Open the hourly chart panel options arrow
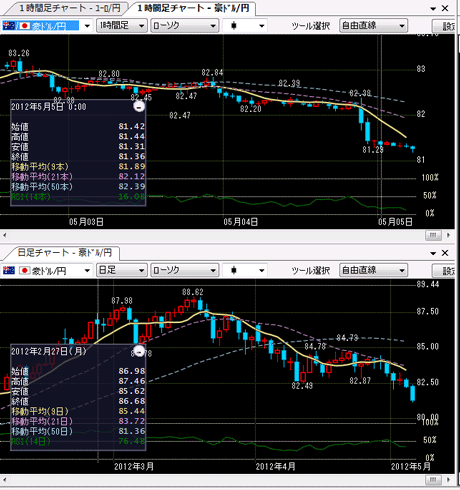460x490 pixels. pos(433,9)
